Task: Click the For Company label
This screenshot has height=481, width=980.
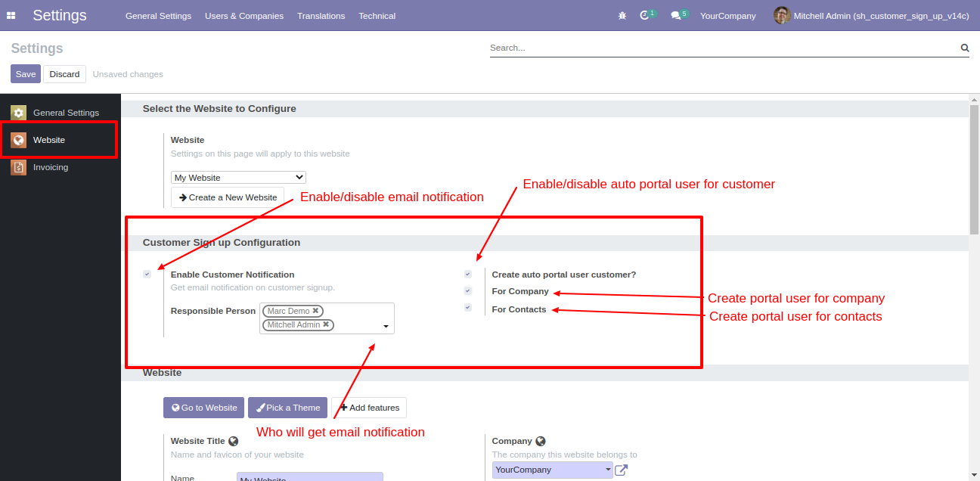Action: [x=520, y=291]
